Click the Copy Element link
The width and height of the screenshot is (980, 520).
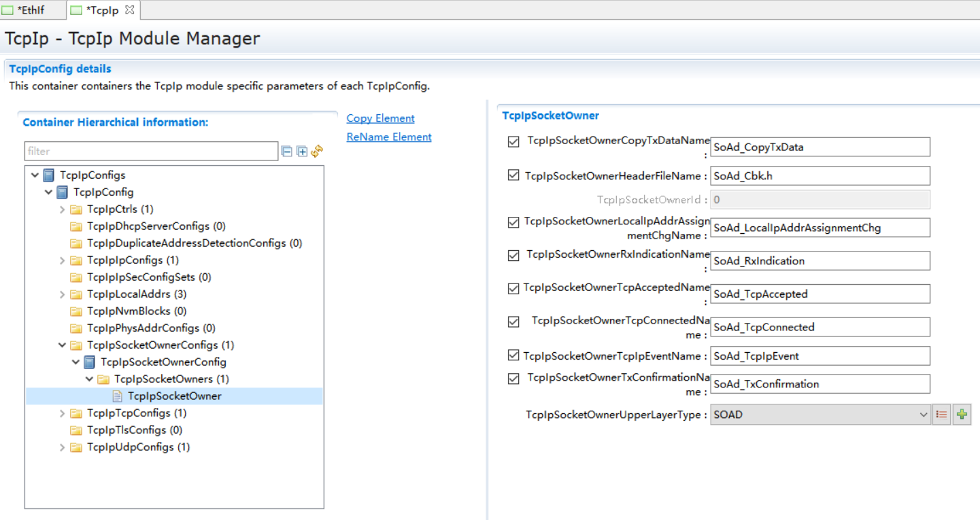pos(380,118)
